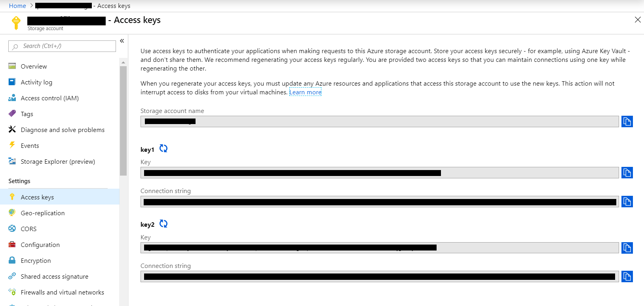Regenerate key1 with the refresh icon
Screen dimensions: 644x306
coord(163,148)
